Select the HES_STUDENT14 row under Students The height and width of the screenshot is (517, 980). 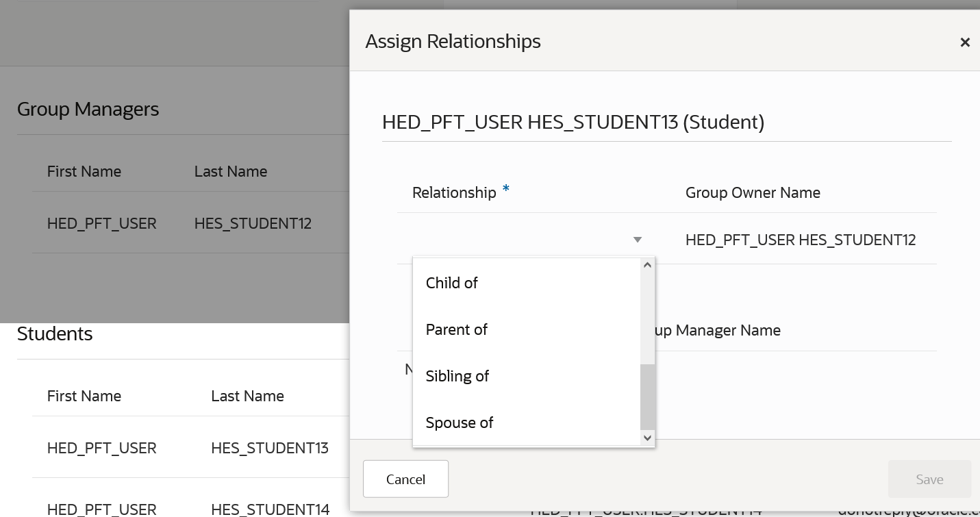coord(271,509)
